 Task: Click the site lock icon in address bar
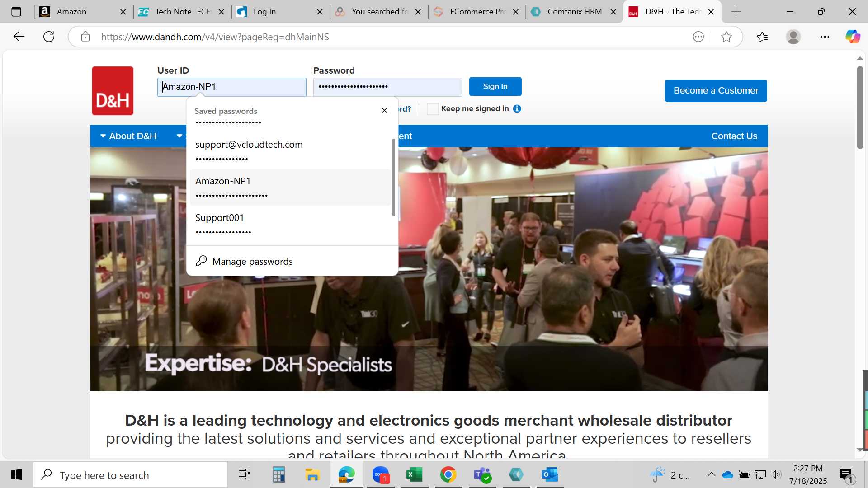click(85, 37)
